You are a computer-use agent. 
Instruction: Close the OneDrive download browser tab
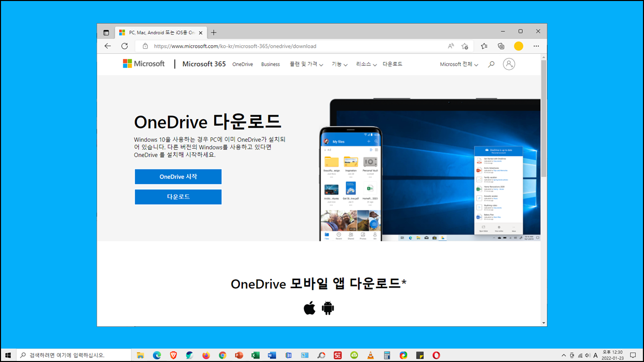pos(201,33)
